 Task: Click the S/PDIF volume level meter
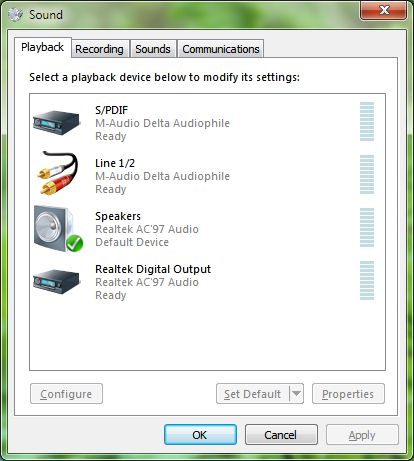367,121
